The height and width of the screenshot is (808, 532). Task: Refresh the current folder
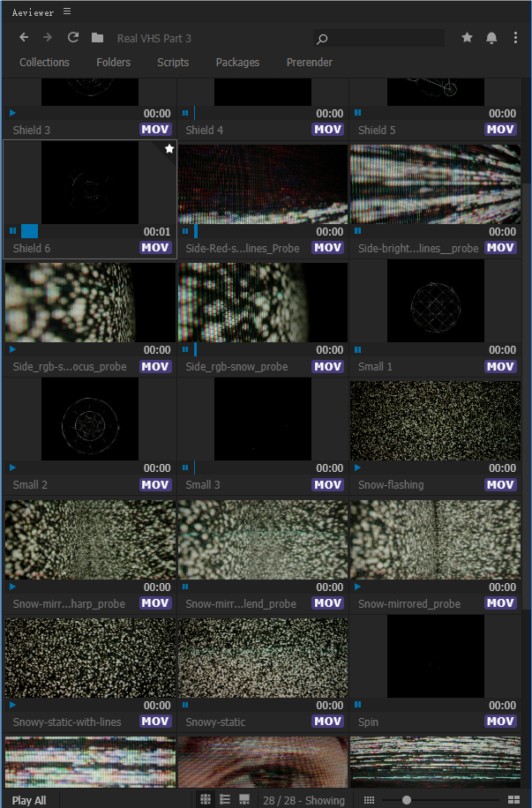[x=73, y=38]
